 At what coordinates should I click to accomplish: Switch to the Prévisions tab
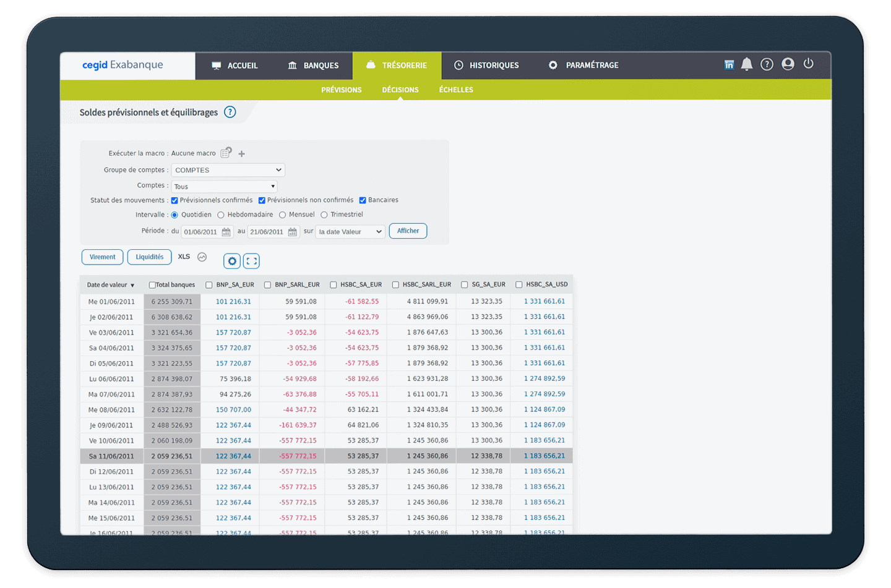tap(341, 90)
